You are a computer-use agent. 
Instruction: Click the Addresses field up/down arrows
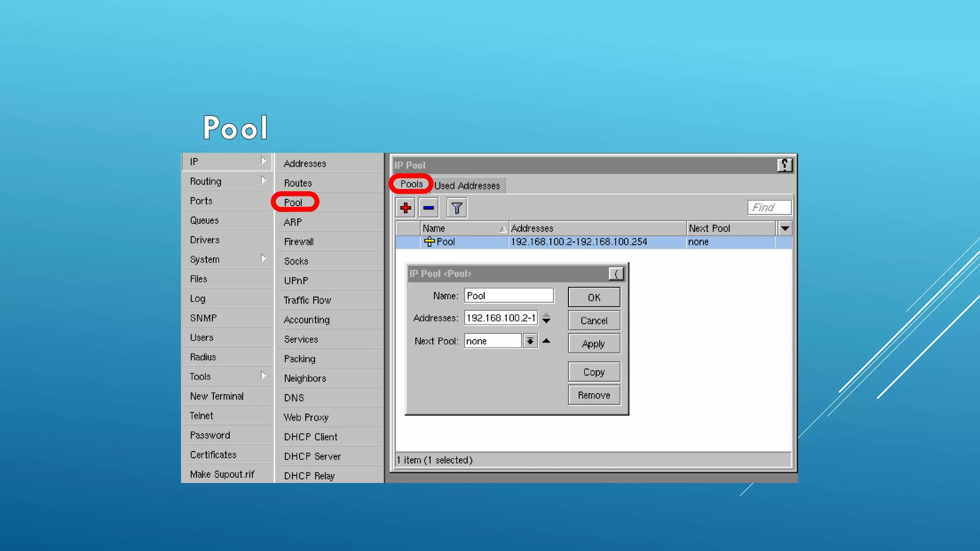546,318
